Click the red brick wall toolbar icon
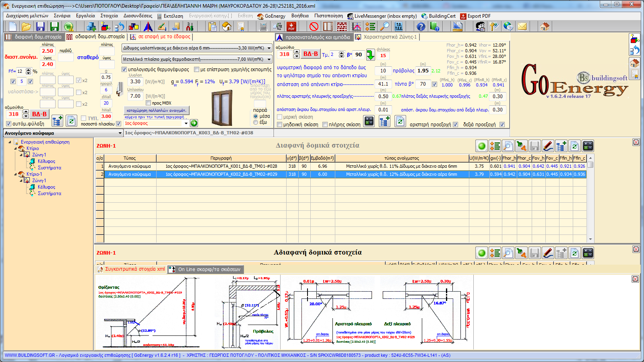 [x=342, y=27]
